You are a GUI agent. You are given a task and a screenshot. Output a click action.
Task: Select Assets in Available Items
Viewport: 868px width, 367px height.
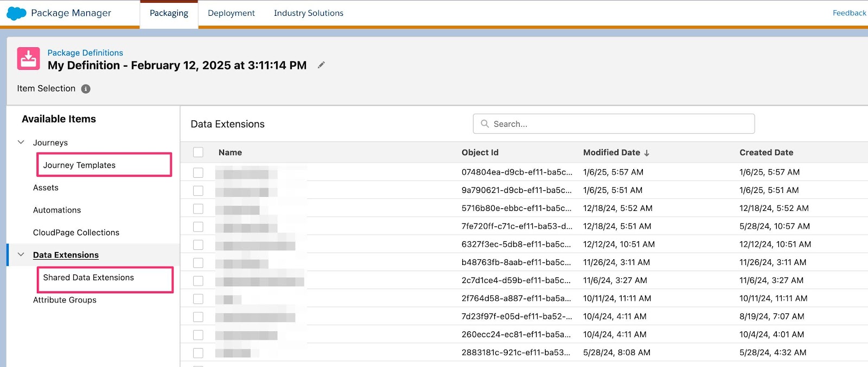pos(46,188)
